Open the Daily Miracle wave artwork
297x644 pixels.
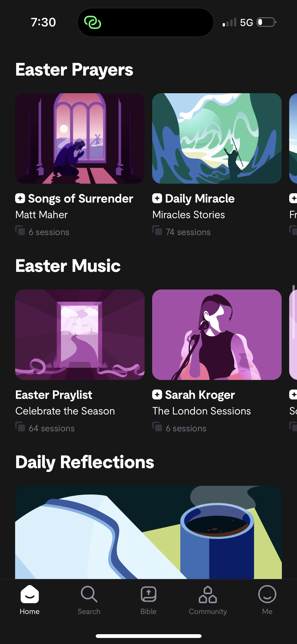point(217,138)
